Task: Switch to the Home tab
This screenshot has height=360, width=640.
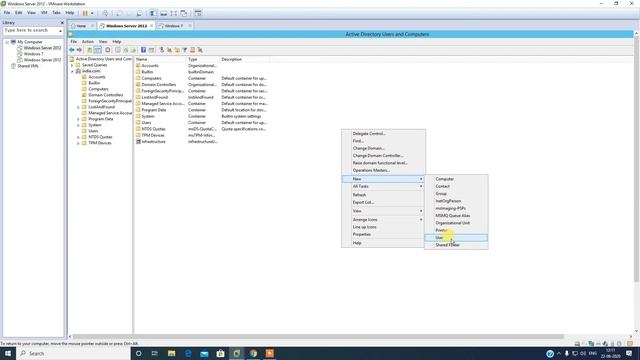Action: pyautogui.click(x=81, y=26)
